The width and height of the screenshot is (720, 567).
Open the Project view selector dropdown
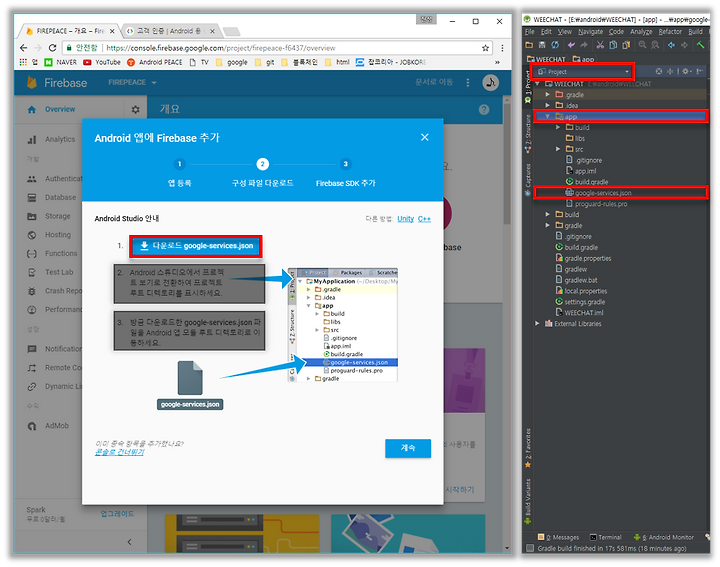tap(583, 72)
